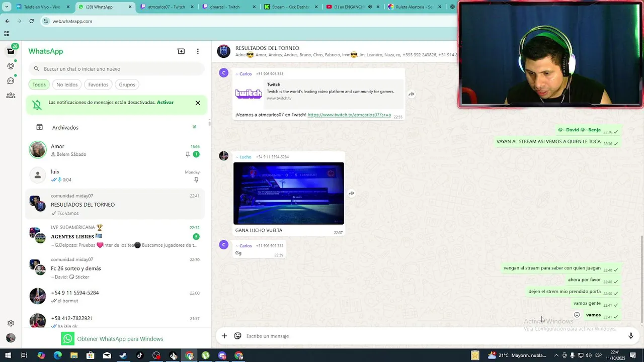Focus the chat search field
The image size is (644, 362).
pos(116,69)
